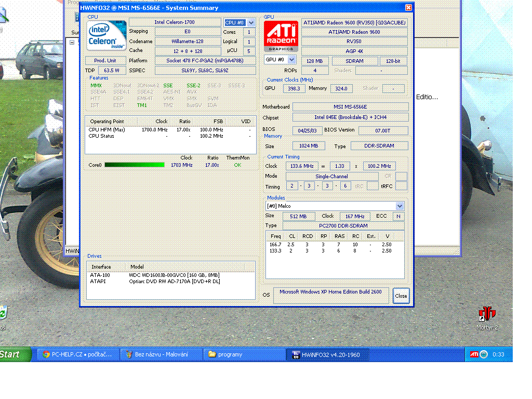
Task: Click the "MMX" feature label
Action: 96,86
